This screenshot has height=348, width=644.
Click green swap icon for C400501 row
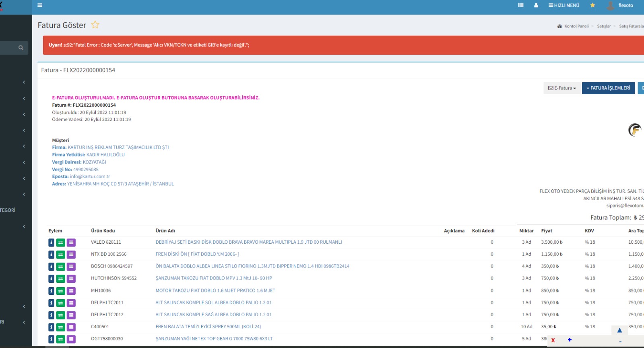tap(60, 327)
